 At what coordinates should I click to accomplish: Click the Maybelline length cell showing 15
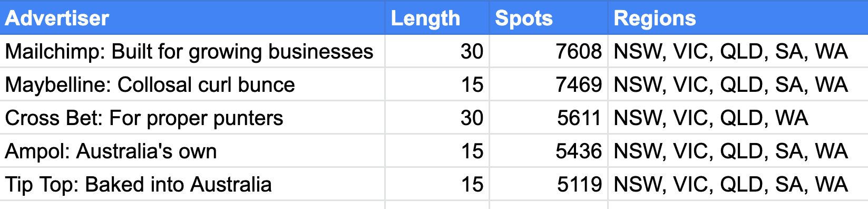point(437,84)
